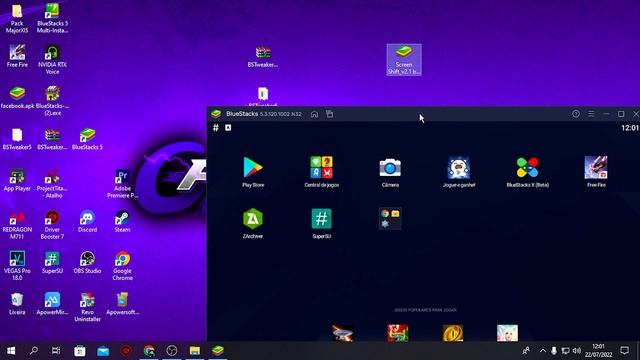Select Screen Shift v2.1 desktop icon
Viewport: 640px width, 360px height.
(x=404, y=60)
